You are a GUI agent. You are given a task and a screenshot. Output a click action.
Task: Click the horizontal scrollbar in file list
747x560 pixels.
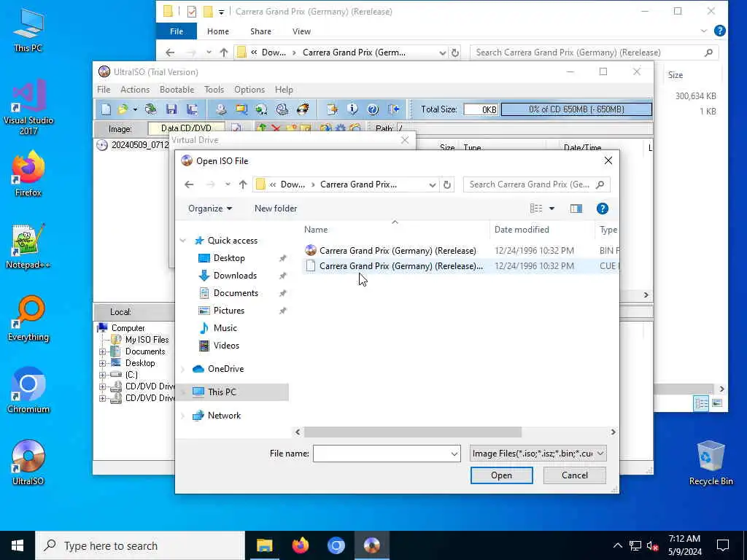tap(413, 432)
